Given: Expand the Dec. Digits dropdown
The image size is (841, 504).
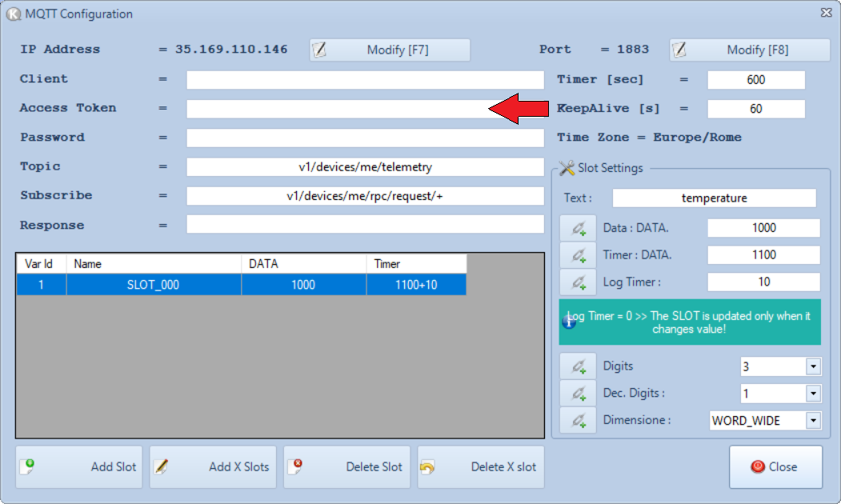Looking at the screenshot, I should point(813,394).
